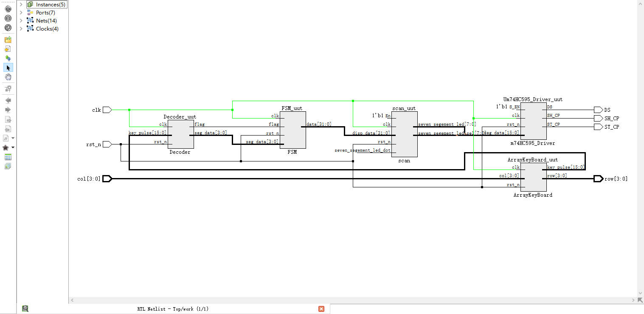Click the FSM_uut instance label
The width and height of the screenshot is (644, 314).
coord(292,108)
